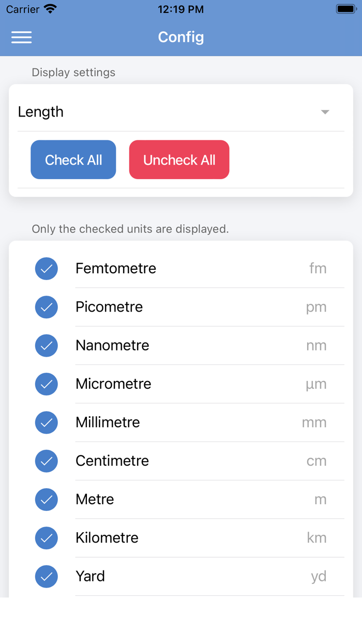The height and width of the screenshot is (644, 362).
Task: Tap the Uncheck All button
Action: (179, 159)
